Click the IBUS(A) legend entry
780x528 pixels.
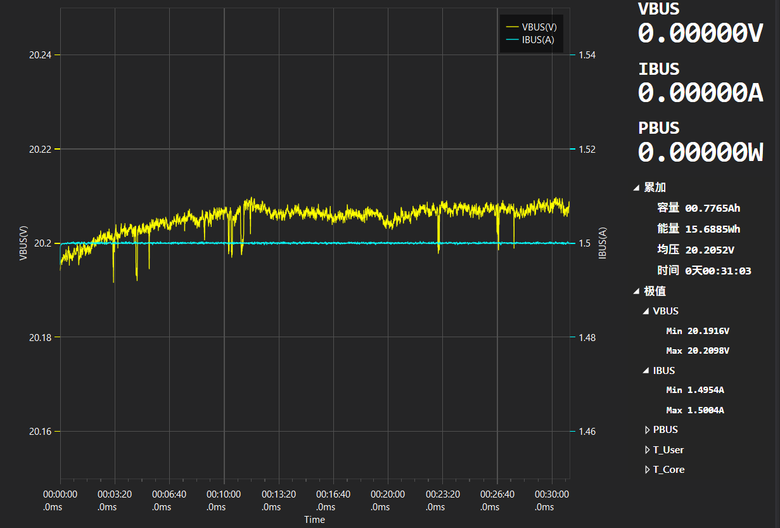[530, 40]
